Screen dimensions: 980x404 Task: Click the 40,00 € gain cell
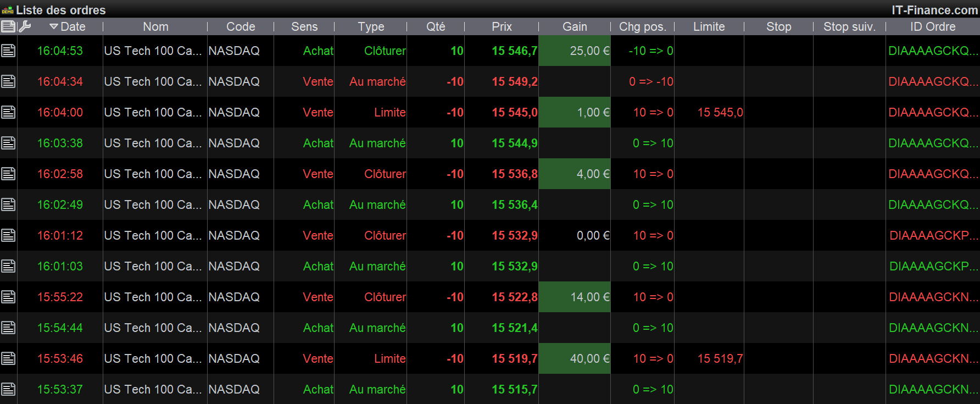pos(575,358)
